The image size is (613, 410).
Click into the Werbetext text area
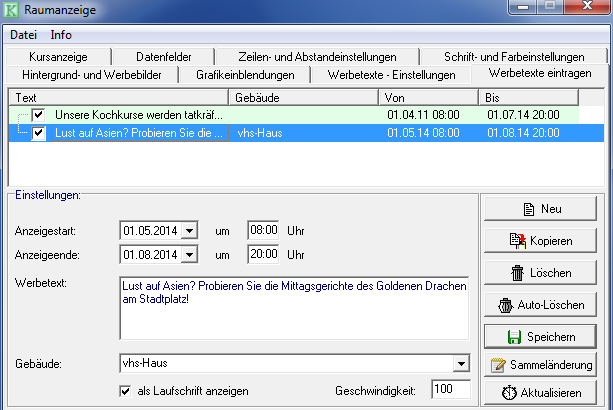(x=294, y=308)
